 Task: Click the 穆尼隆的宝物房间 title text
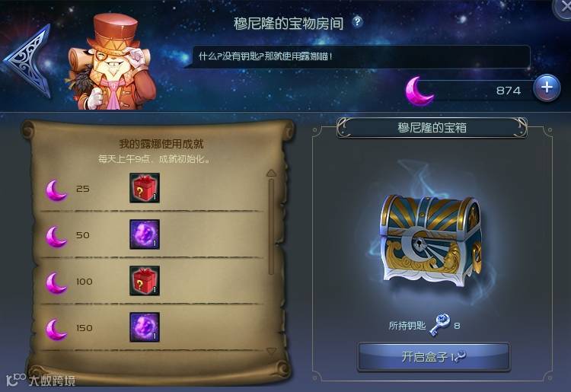(289, 24)
